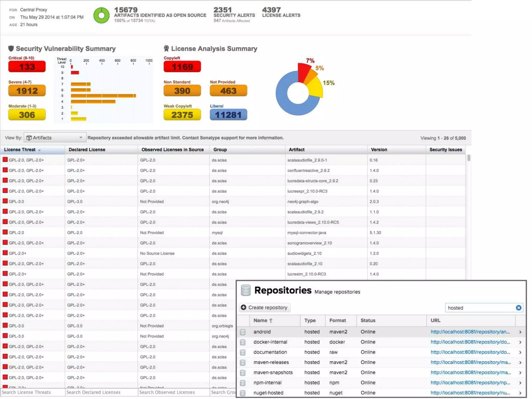Click the database icon beside android repository

(243, 332)
